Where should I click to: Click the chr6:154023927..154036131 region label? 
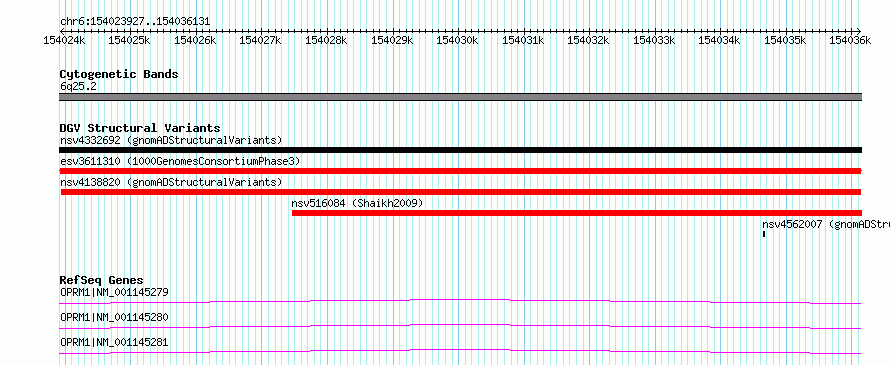135,22
